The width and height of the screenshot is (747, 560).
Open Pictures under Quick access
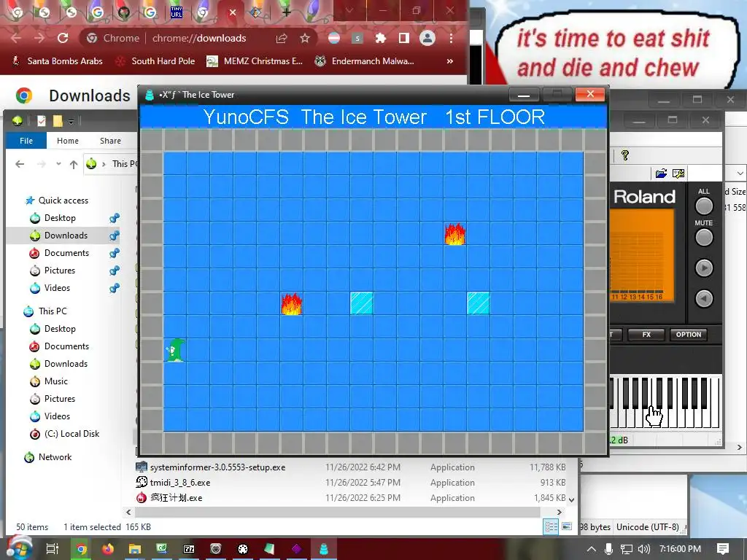tap(60, 271)
